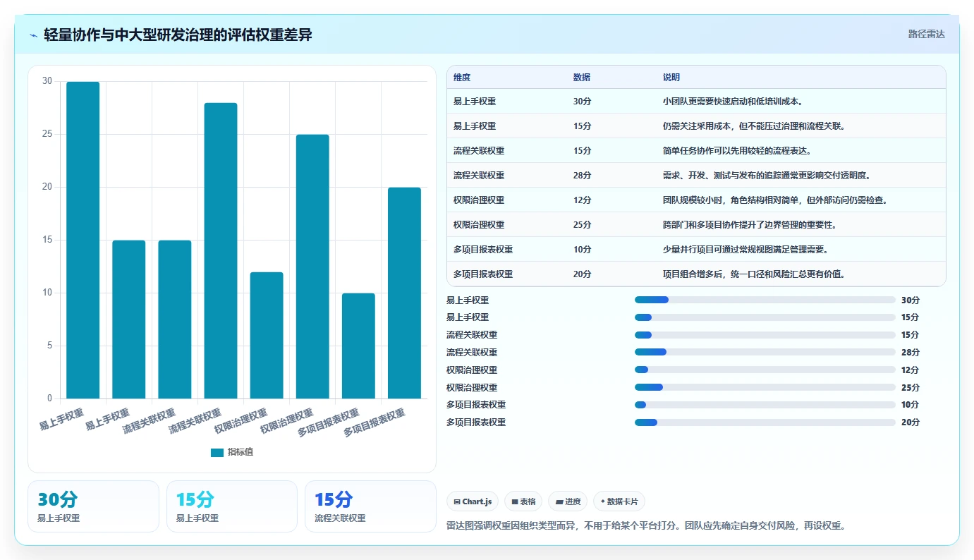Click the progress bar ending in 12分
The height and width of the screenshot is (560, 974).
click(x=765, y=370)
